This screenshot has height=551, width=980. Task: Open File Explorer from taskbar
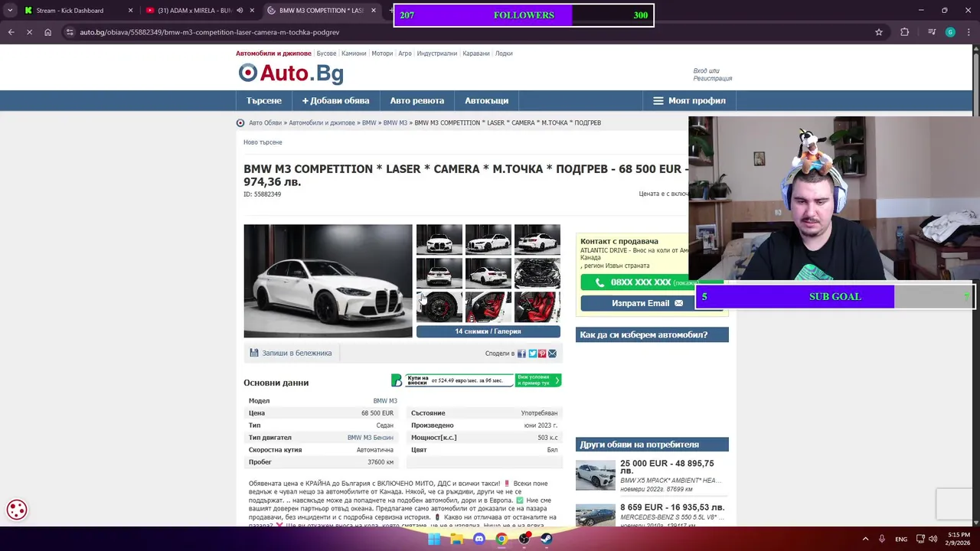coord(457,539)
